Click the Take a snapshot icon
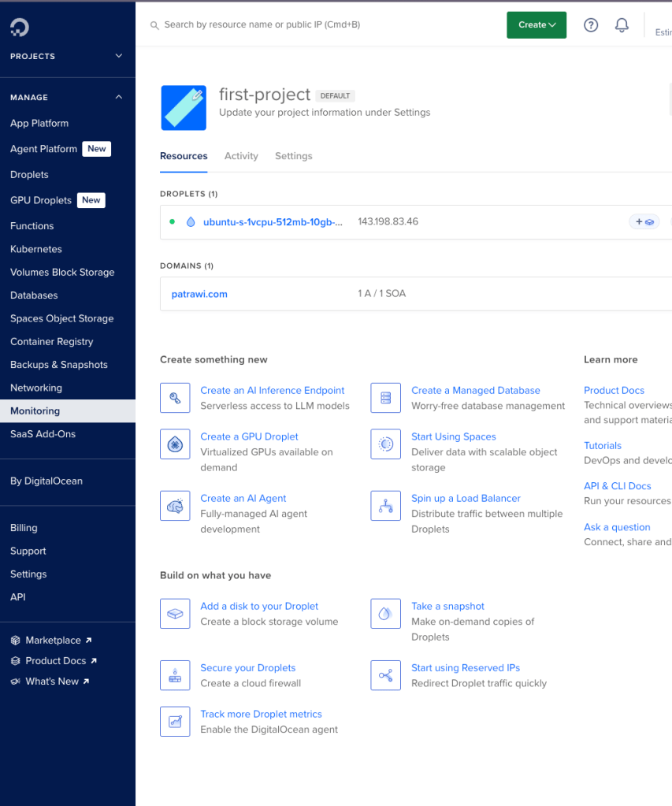672x806 pixels. 386,614
